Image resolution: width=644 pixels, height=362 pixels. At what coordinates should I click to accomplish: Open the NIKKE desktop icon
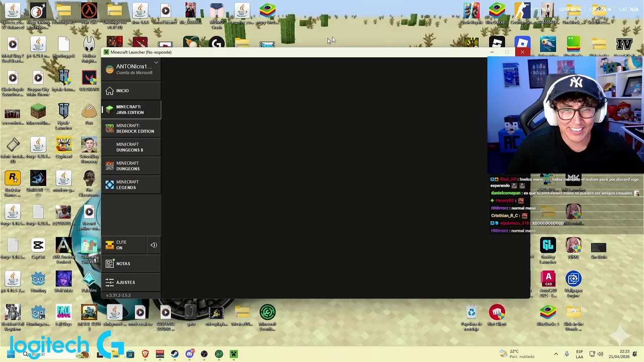click(574, 248)
